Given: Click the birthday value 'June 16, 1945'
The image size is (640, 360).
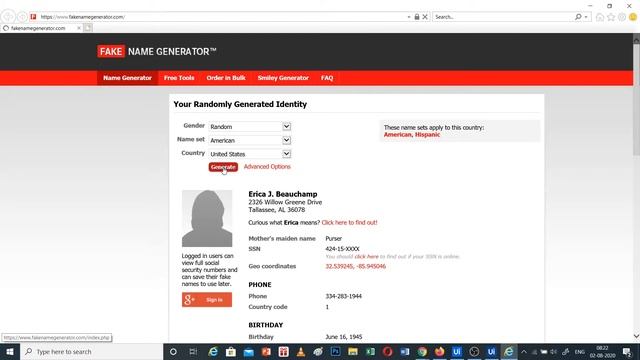Looking at the screenshot, I should 344,337.
